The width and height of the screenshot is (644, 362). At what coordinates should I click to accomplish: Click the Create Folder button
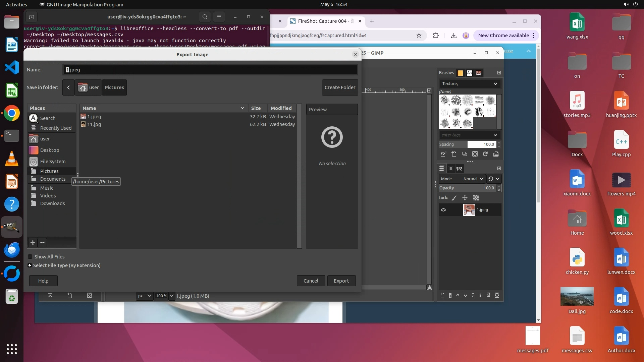click(x=340, y=87)
